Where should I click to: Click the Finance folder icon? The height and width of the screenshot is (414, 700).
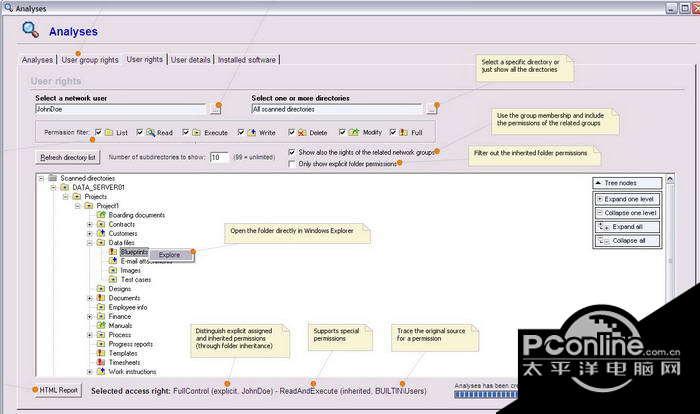pos(101,316)
